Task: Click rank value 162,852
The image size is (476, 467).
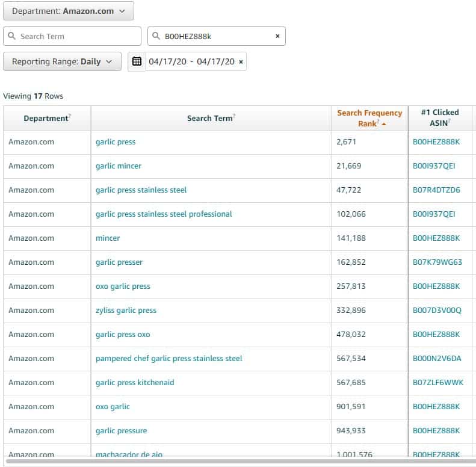Action: click(351, 262)
